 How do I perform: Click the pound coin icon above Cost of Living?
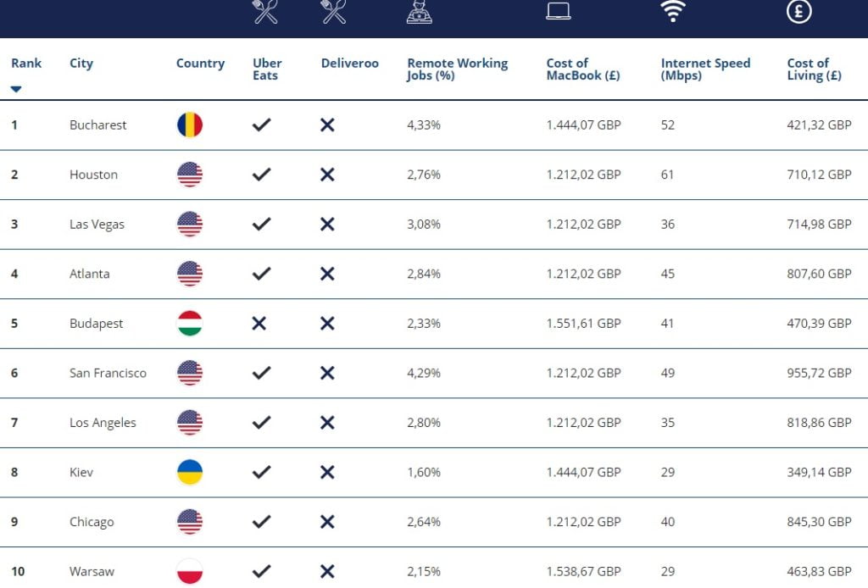point(798,11)
